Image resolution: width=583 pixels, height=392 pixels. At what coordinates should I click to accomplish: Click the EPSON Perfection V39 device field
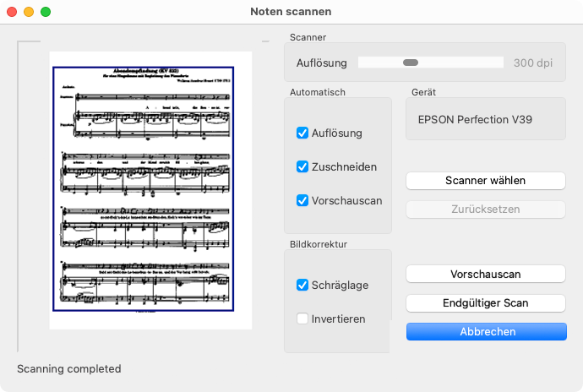[485, 120]
